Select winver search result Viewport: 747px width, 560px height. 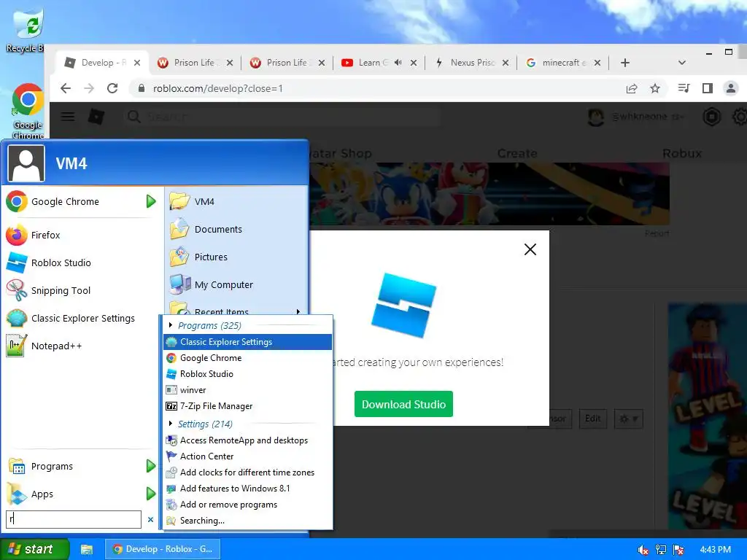click(x=248, y=390)
